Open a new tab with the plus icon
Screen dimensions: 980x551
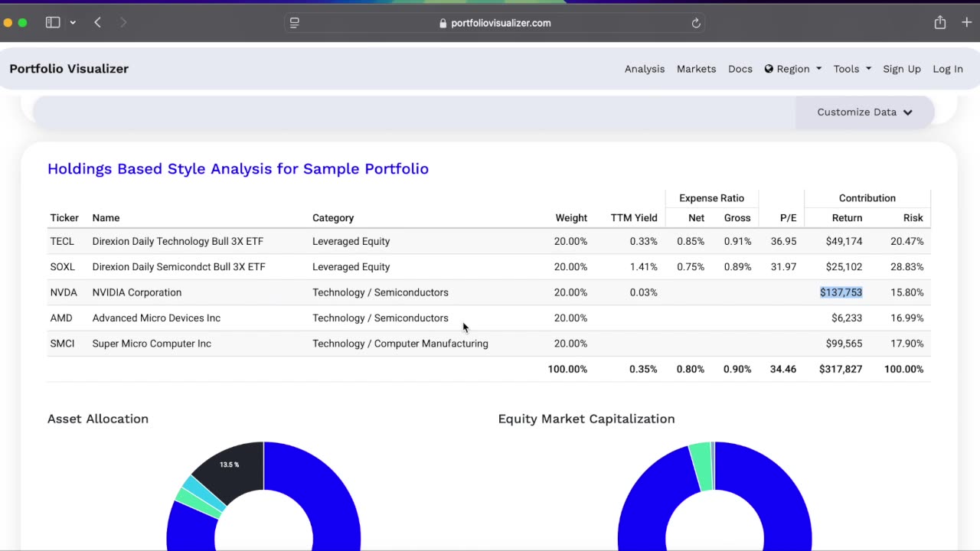click(967, 23)
